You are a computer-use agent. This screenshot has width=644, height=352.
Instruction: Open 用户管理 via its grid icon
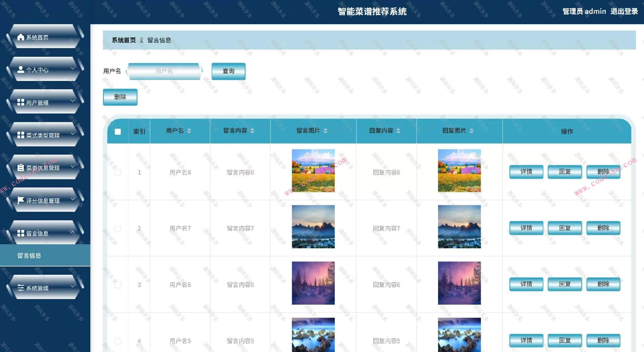click(21, 102)
